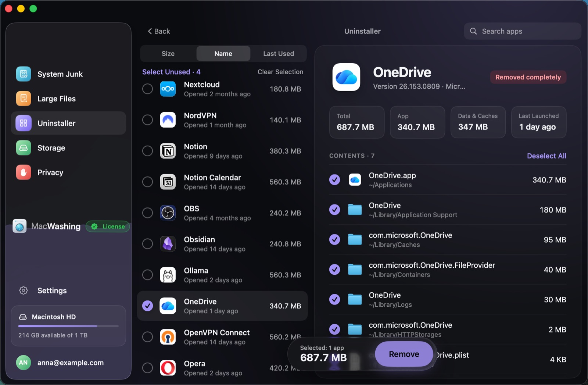The height and width of the screenshot is (385, 588).
Task: Uncheck the OneDrive app list checkbox
Action: click(x=148, y=306)
